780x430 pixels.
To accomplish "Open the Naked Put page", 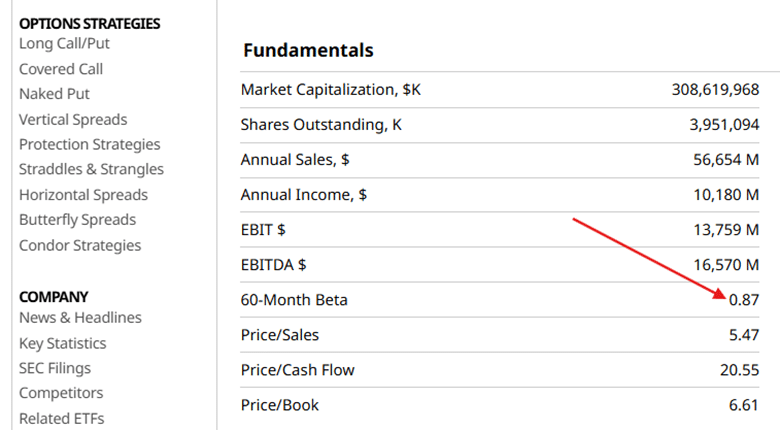I will click(x=54, y=94).
